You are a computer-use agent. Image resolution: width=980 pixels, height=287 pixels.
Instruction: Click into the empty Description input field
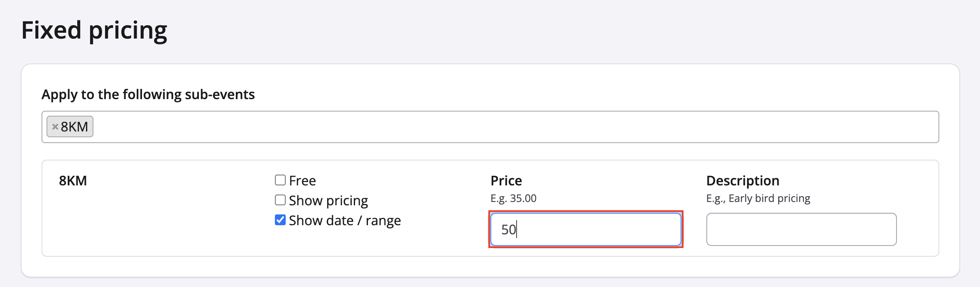pyautogui.click(x=801, y=229)
